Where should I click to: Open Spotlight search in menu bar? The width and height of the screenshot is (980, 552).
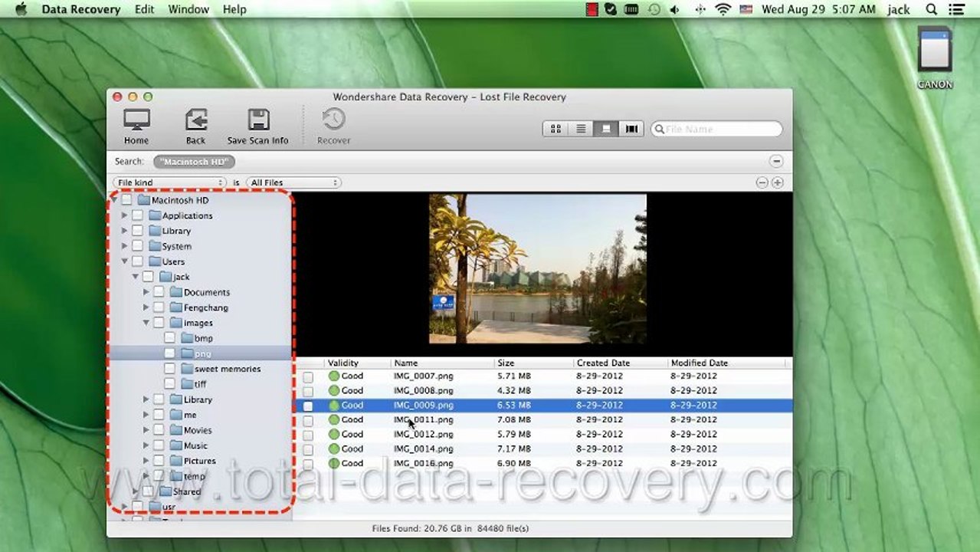pos(932,9)
